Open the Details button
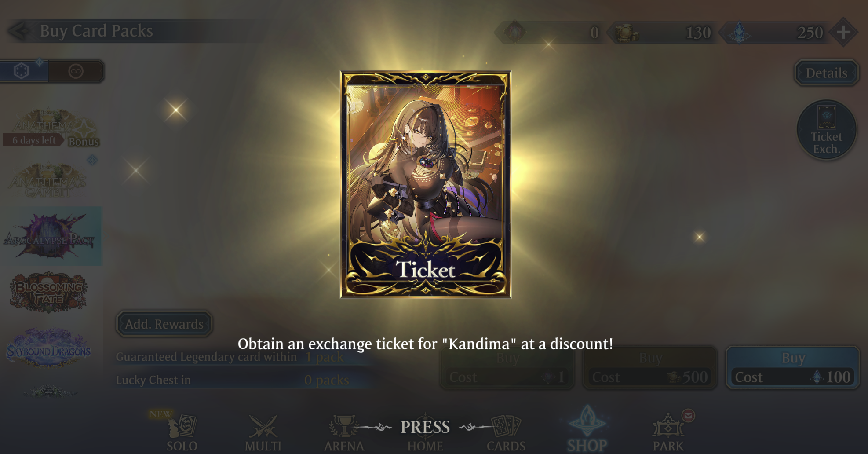Viewport: 868px width, 454px height. coord(826,73)
